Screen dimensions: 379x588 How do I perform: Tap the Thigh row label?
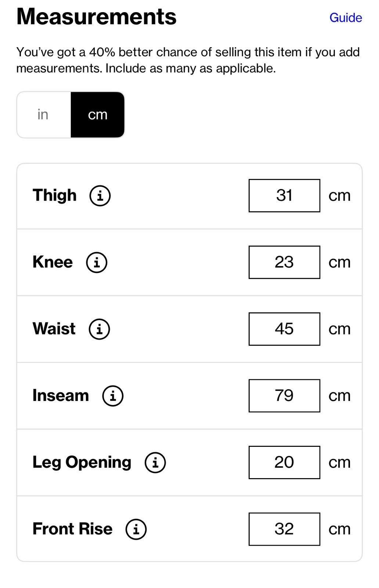click(55, 196)
